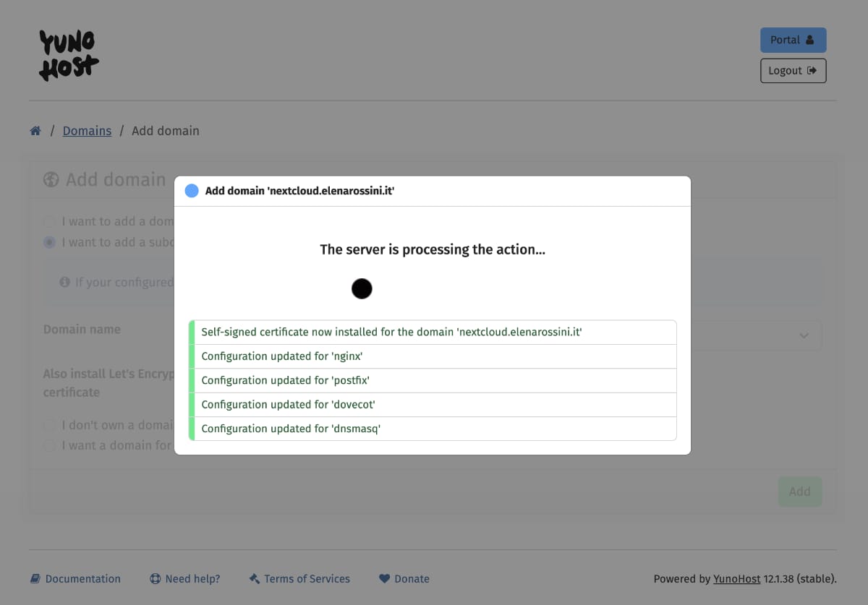868x605 pixels.
Task: Click the black loading spinner
Action: (362, 288)
